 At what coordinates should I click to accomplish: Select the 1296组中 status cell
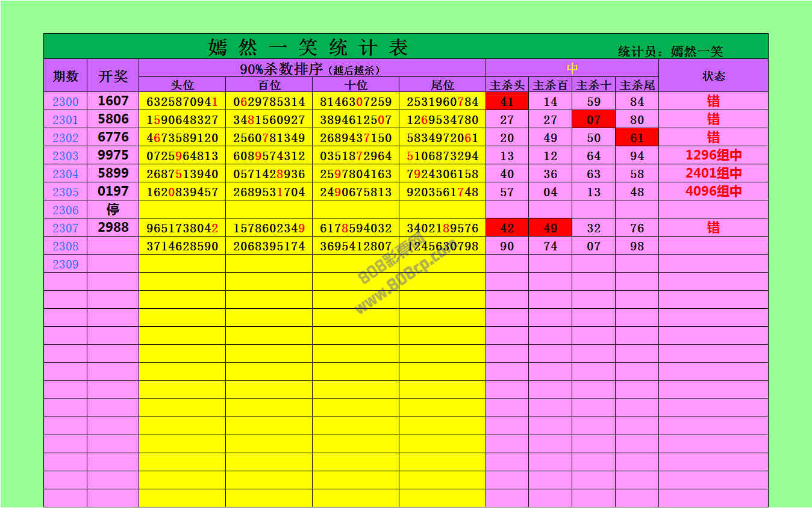coord(713,155)
